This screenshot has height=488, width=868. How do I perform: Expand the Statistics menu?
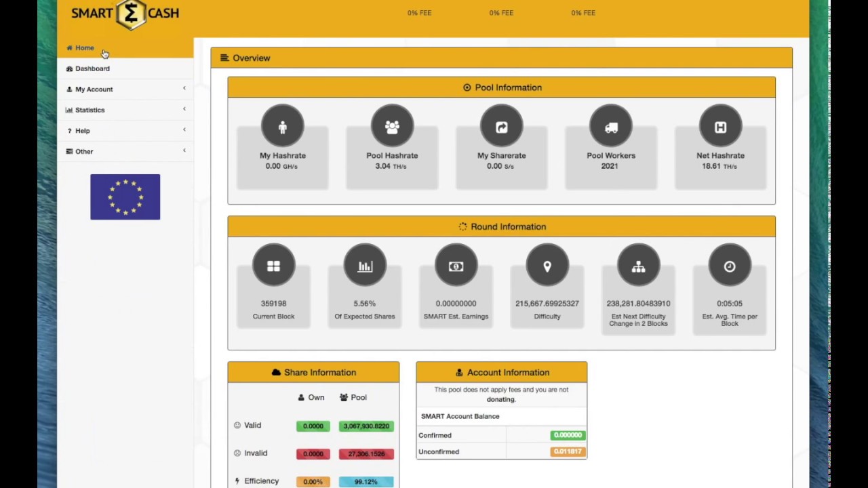[125, 110]
